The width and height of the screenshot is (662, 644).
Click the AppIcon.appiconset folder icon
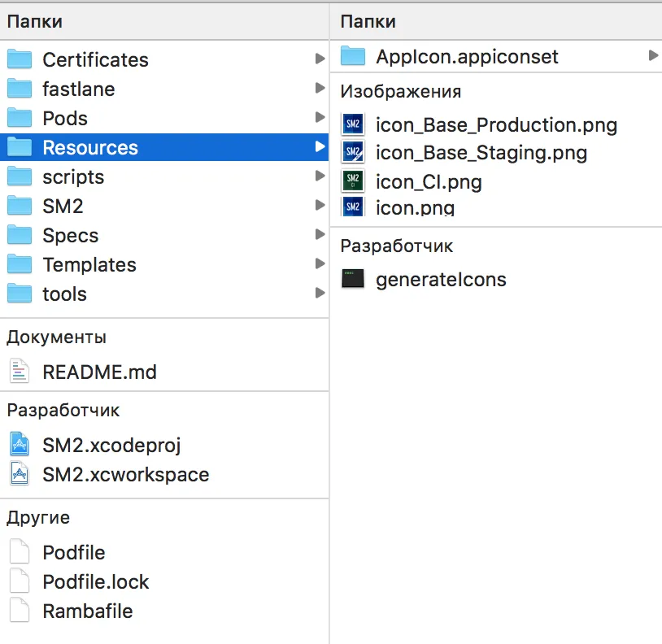353,56
